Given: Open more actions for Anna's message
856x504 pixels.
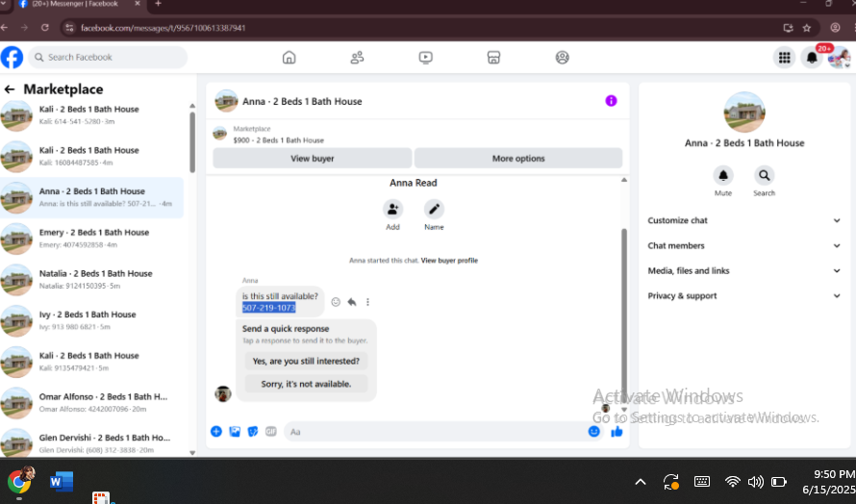Looking at the screenshot, I should tap(368, 302).
